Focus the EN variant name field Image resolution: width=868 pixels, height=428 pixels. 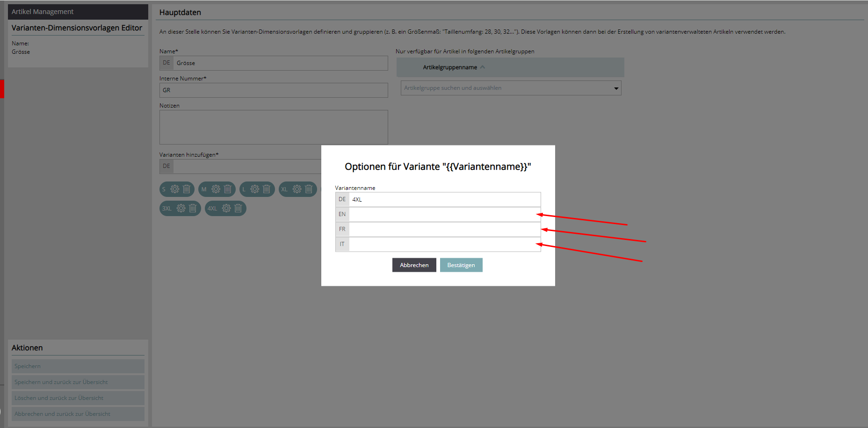(444, 214)
